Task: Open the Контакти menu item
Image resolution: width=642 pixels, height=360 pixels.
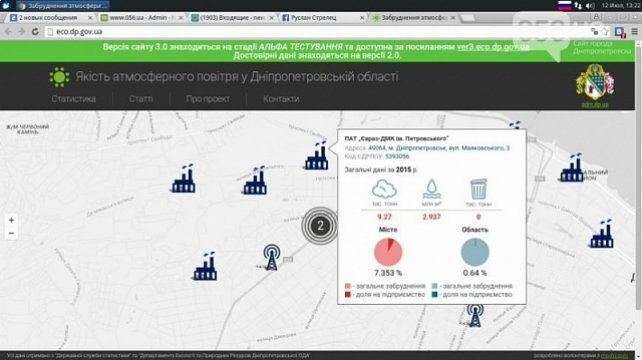Action: pos(281,99)
